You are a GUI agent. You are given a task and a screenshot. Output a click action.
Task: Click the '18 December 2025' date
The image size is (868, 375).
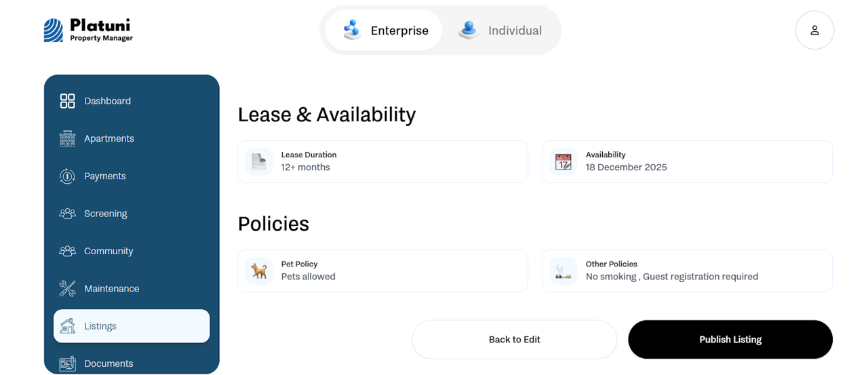point(627,167)
